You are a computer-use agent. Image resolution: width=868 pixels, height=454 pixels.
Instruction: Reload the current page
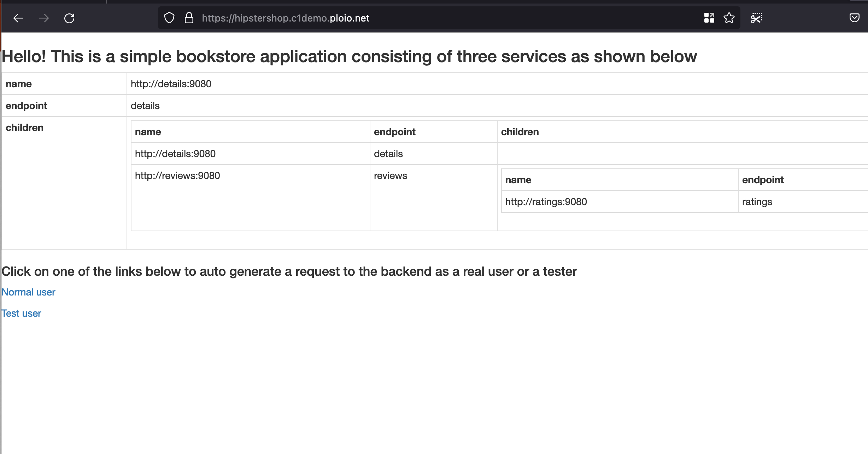tap(69, 18)
